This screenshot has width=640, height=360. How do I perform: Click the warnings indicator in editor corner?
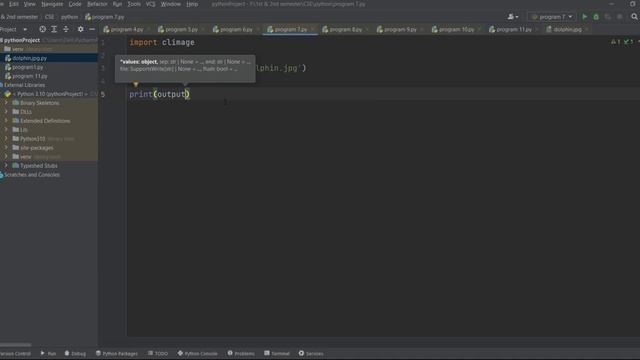point(616,42)
